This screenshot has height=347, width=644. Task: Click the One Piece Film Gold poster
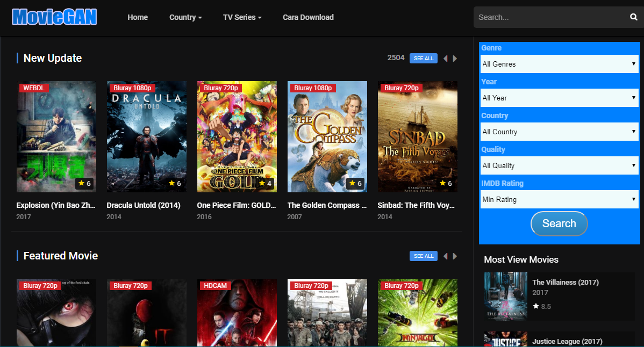tap(237, 136)
